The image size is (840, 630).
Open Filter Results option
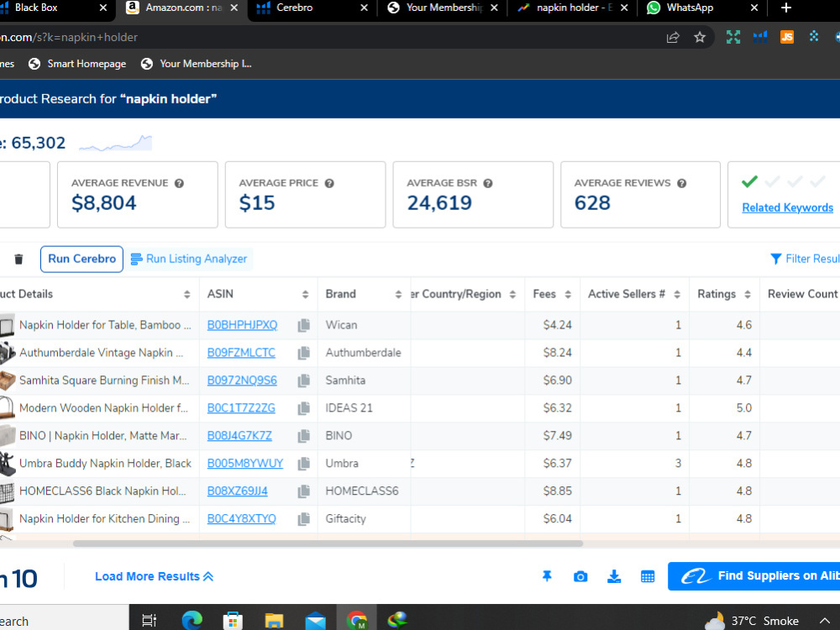click(x=805, y=260)
